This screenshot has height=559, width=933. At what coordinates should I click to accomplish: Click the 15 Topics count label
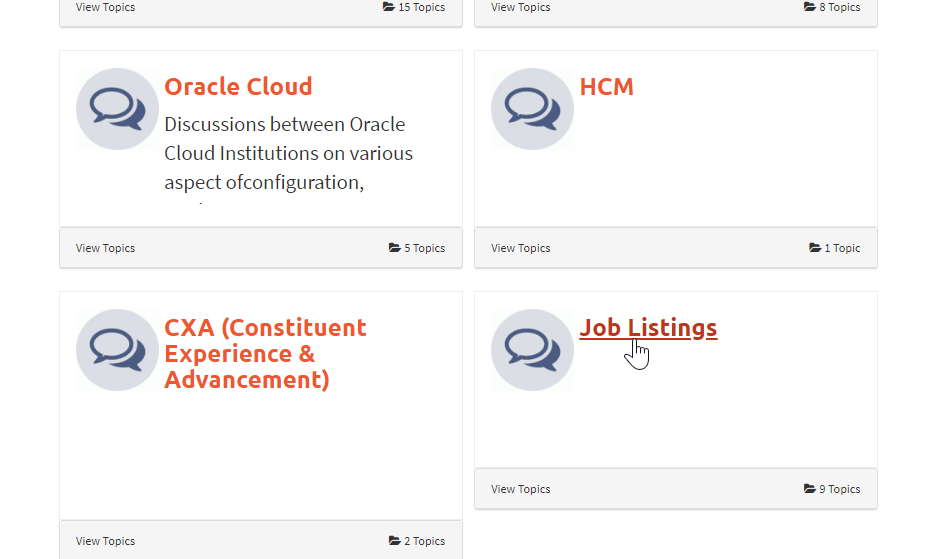tap(421, 7)
